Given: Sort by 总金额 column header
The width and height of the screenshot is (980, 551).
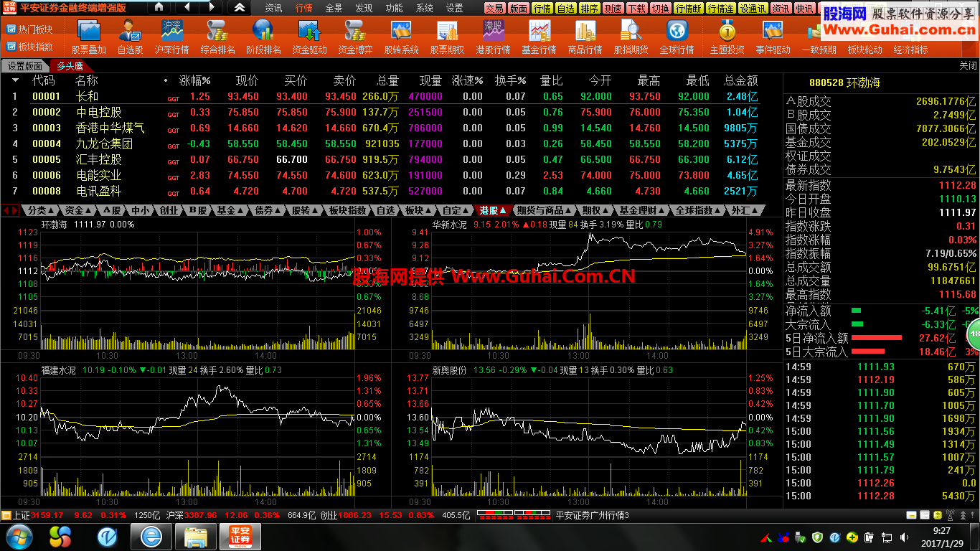Looking at the screenshot, I should (x=741, y=81).
